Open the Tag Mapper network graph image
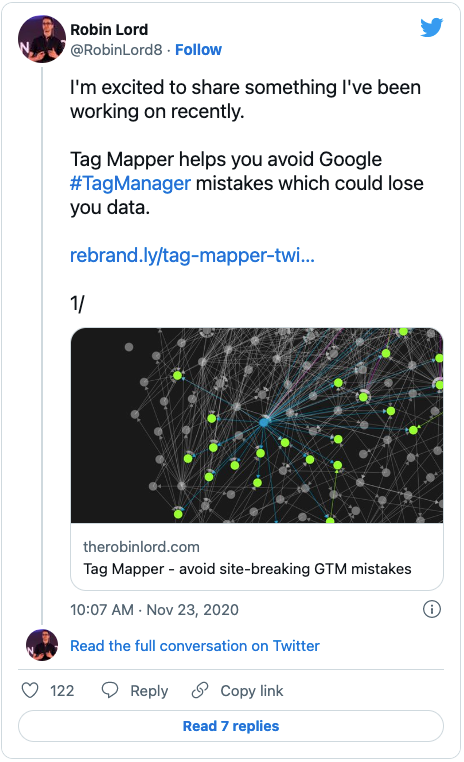The width and height of the screenshot is (464, 762). [257, 425]
